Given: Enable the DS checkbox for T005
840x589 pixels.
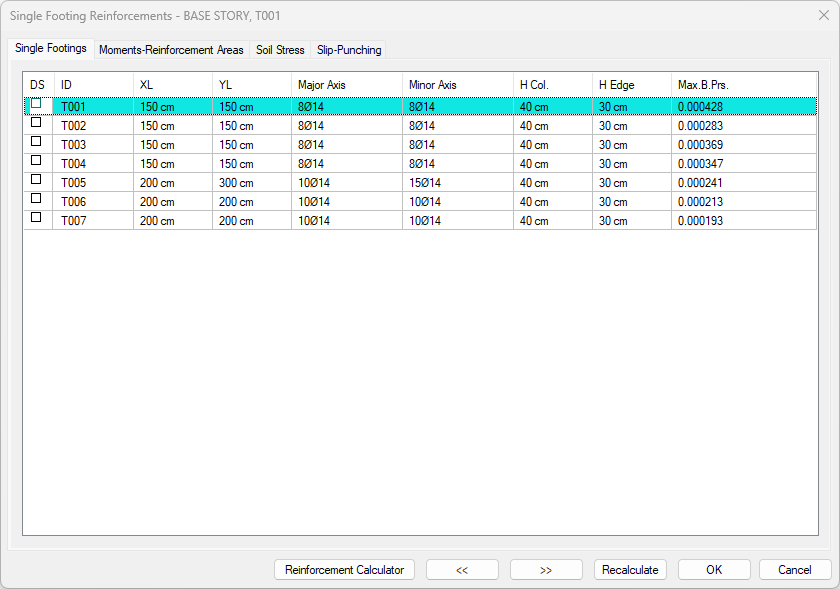Looking at the screenshot, I should coord(36,180).
